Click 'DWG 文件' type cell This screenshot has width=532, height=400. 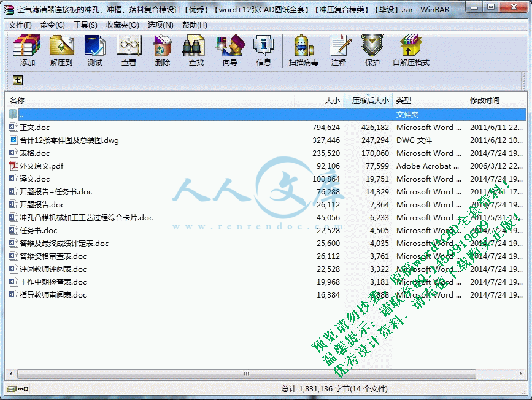pos(414,140)
